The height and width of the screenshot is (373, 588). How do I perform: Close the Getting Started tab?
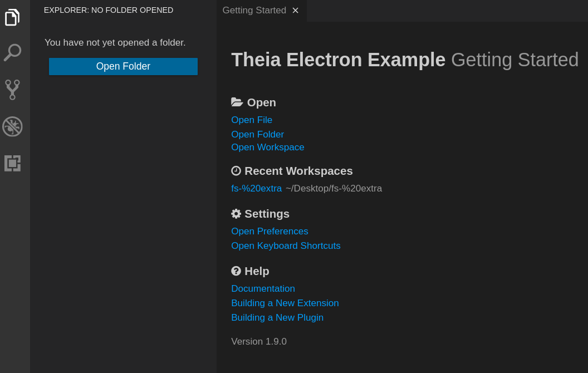point(296,11)
